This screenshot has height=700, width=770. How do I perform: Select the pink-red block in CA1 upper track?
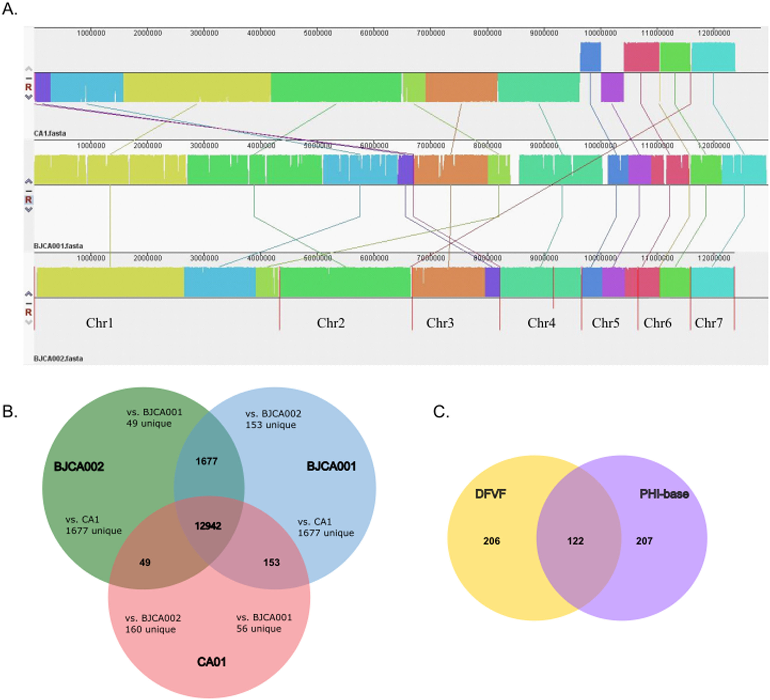(641, 57)
